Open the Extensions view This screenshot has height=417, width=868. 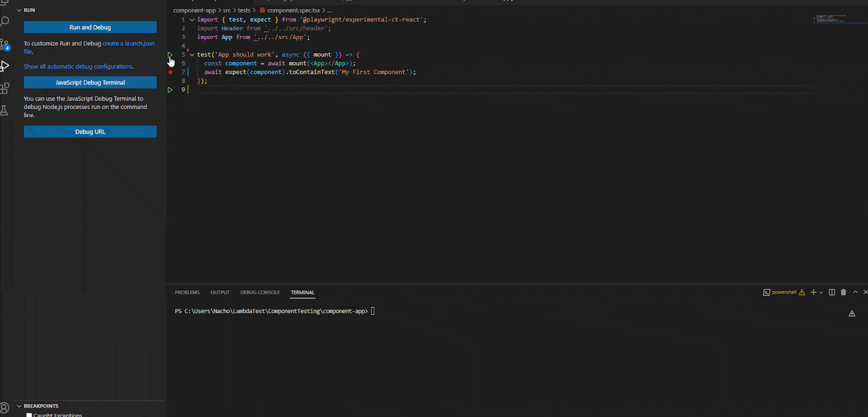(4, 88)
